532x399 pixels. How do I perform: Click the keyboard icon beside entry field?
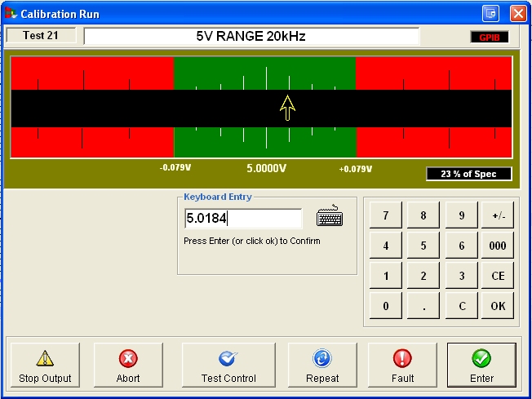[330, 217]
